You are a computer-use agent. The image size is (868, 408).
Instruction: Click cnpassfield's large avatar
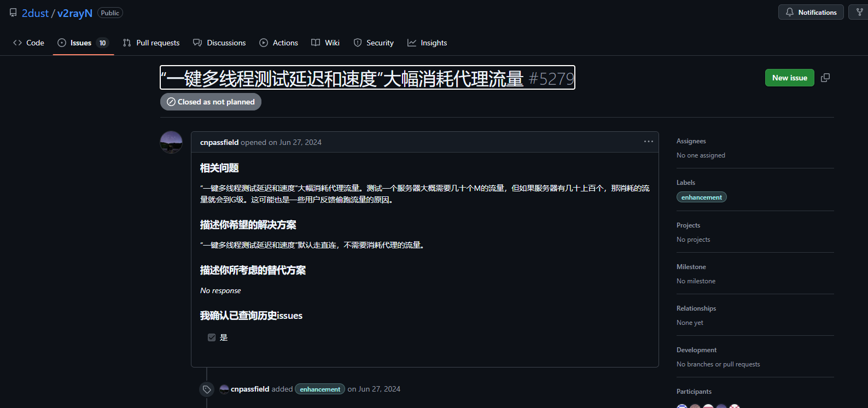coord(171,142)
